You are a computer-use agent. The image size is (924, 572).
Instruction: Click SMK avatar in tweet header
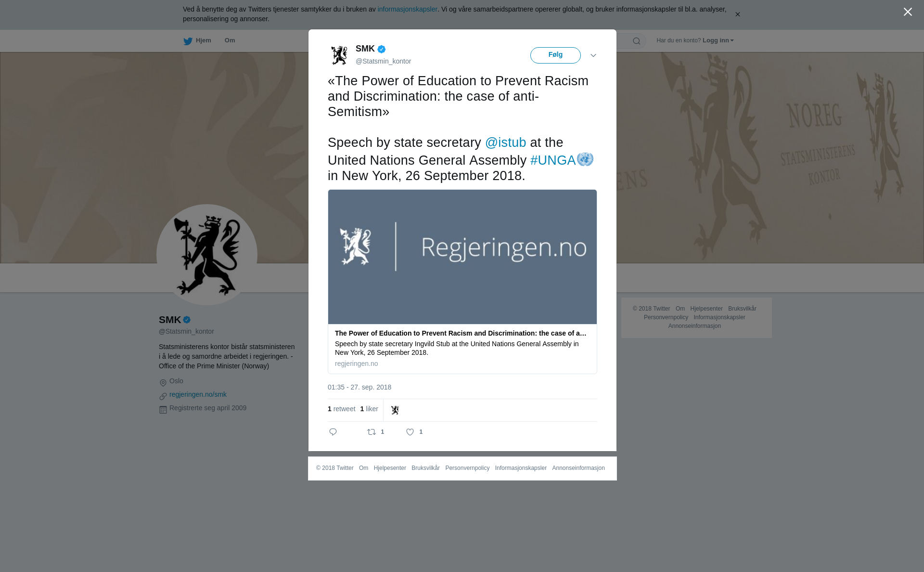339,55
